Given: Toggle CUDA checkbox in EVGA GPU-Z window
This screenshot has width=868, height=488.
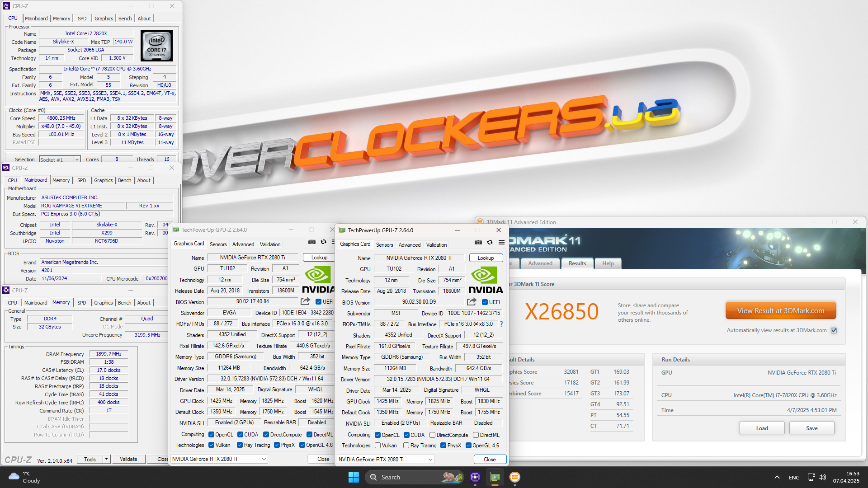Looking at the screenshot, I should point(241,435).
